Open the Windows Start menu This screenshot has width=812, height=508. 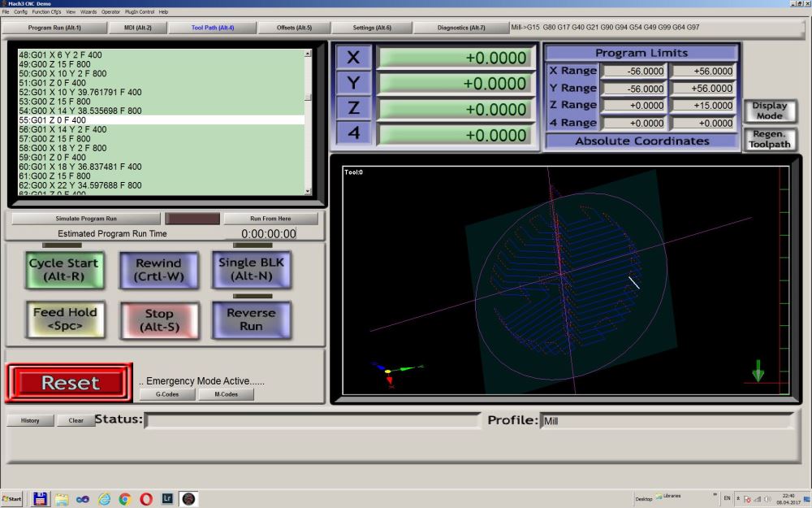(x=11, y=499)
